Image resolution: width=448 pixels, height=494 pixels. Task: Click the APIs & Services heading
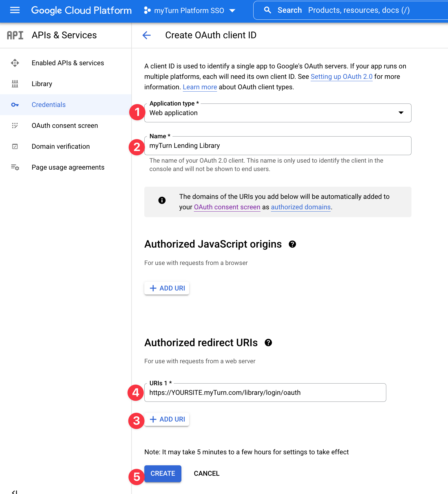pyautogui.click(x=64, y=35)
